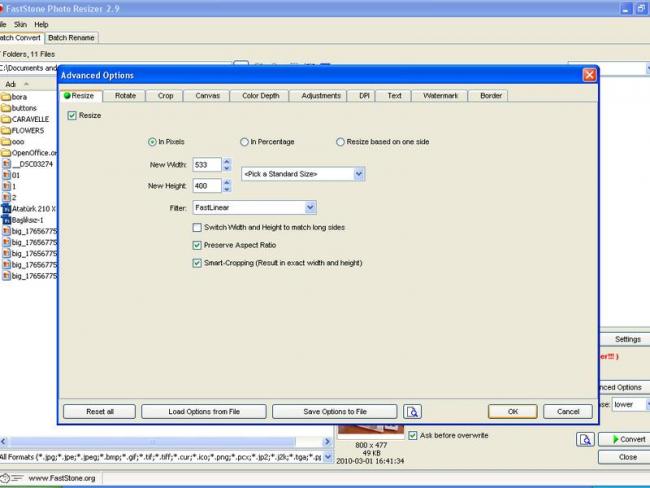Select the buttons folder icon
Image resolution: width=650 pixels, height=488 pixels.
[6, 108]
